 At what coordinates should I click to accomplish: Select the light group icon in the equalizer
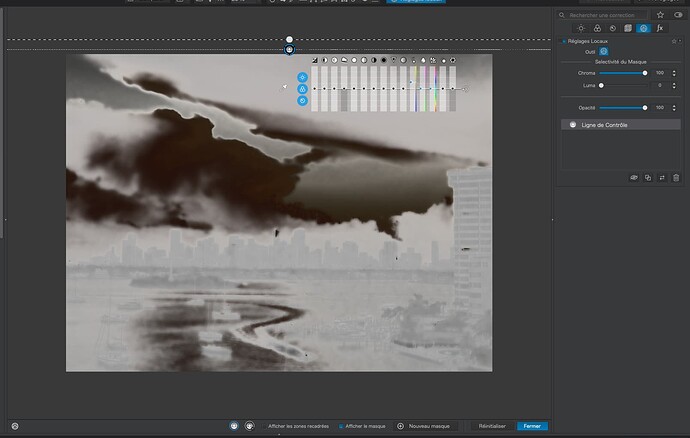point(303,76)
